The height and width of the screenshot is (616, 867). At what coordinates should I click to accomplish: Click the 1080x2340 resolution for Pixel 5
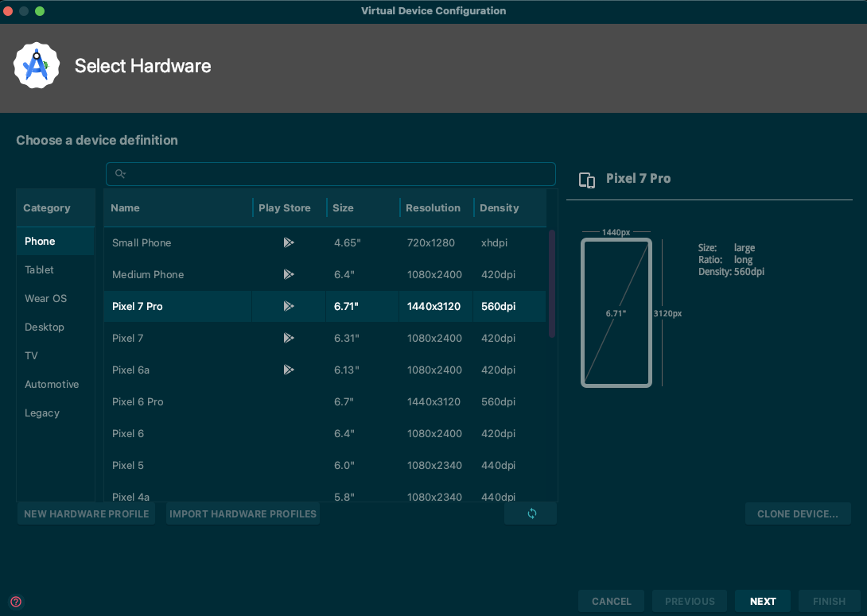(x=434, y=465)
